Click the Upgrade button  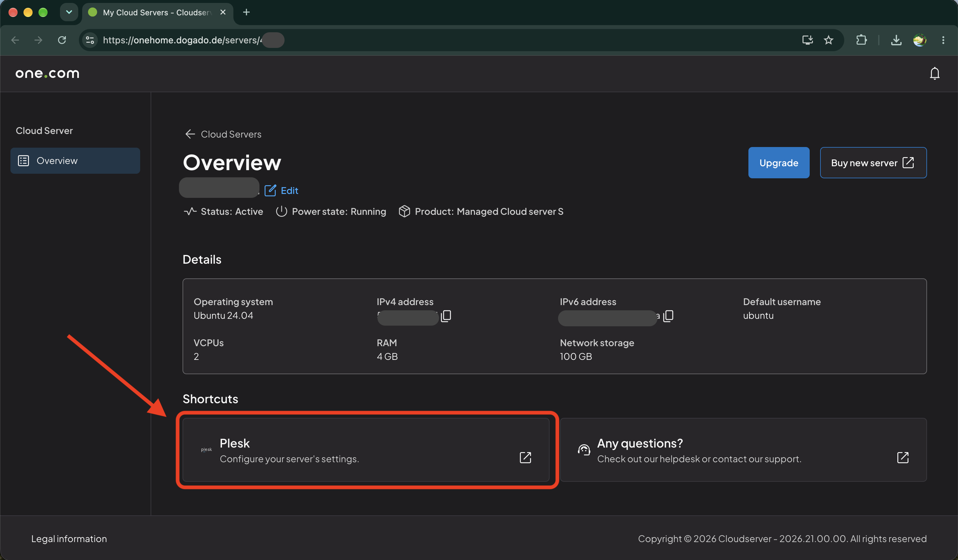pyautogui.click(x=779, y=163)
